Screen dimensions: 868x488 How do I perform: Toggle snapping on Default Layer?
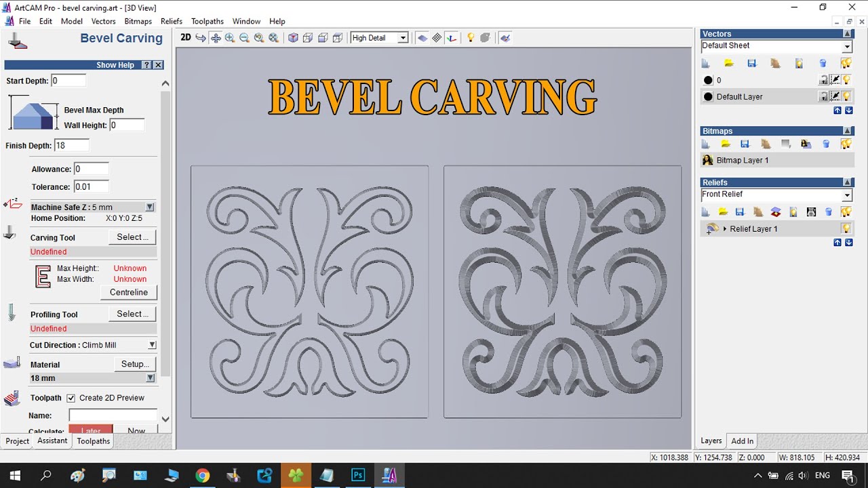pos(835,96)
